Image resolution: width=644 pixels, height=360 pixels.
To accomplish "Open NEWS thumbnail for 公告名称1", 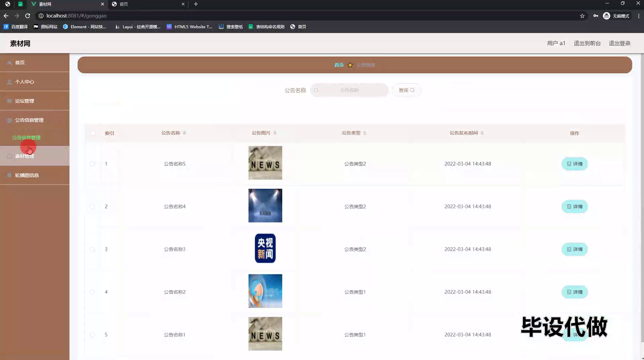I will (265, 334).
